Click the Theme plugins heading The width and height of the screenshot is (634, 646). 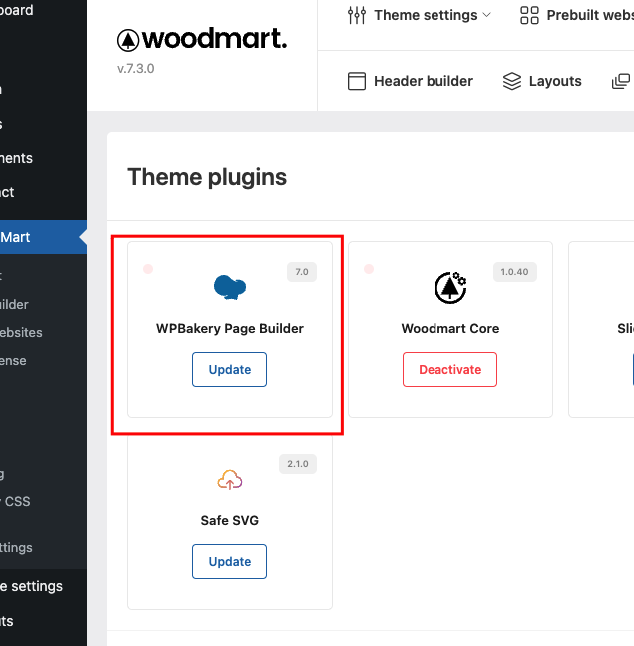[207, 177]
